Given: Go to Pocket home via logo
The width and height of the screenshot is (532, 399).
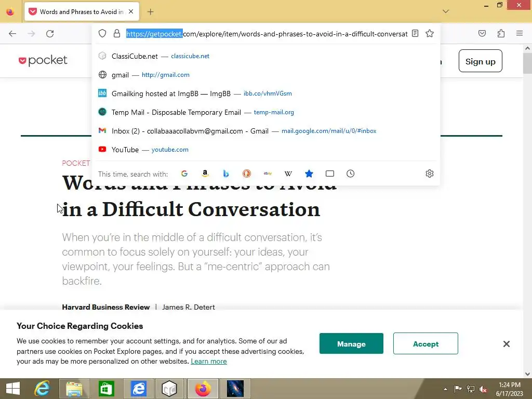Looking at the screenshot, I should coord(43,60).
